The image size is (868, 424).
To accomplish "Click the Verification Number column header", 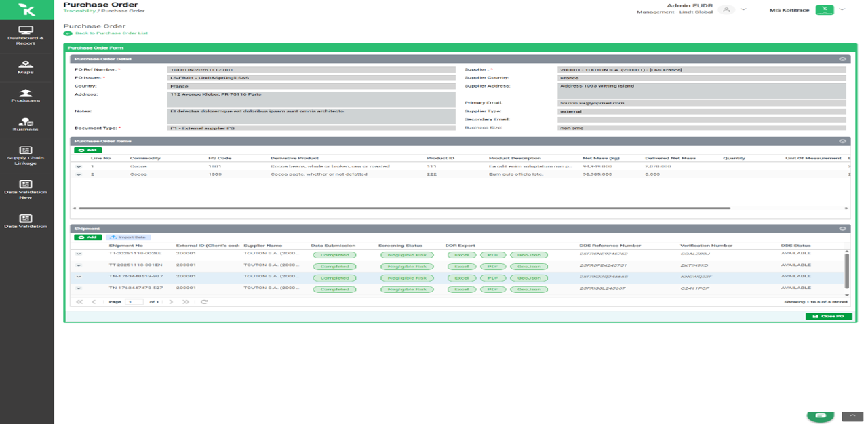I will pyautogui.click(x=706, y=246).
